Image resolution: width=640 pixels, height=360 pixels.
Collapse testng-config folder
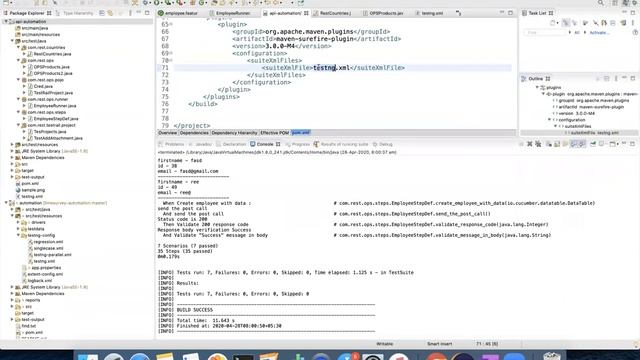point(18,236)
